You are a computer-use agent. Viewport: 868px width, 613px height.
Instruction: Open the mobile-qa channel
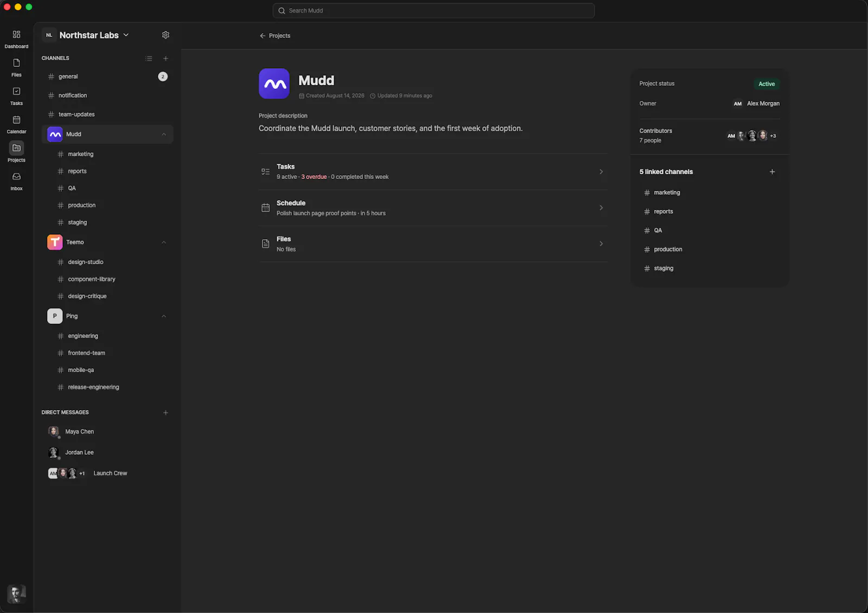point(112,370)
